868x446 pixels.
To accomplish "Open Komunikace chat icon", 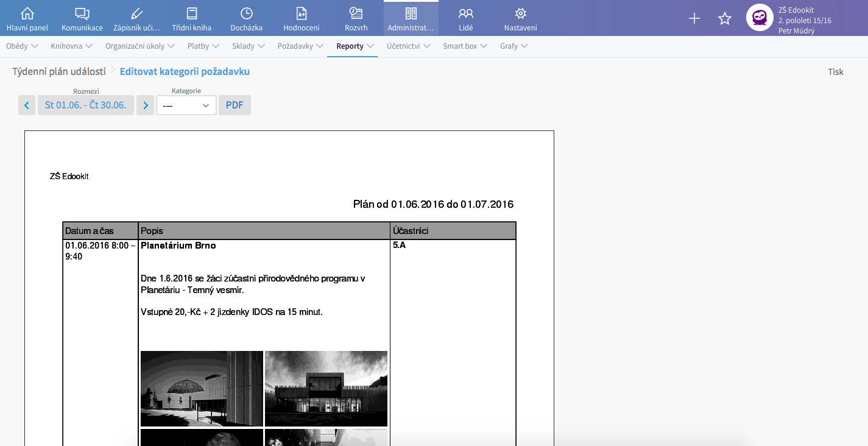I will pos(82,13).
